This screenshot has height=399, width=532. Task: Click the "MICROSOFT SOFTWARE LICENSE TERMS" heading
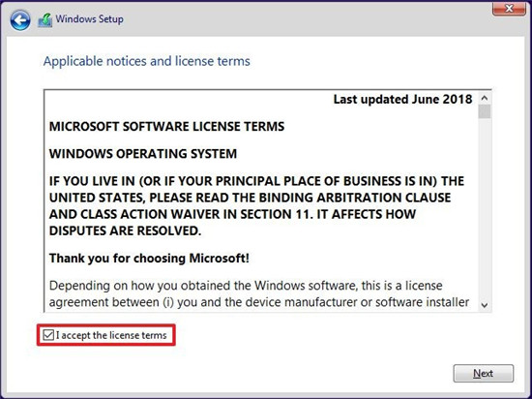coord(167,126)
